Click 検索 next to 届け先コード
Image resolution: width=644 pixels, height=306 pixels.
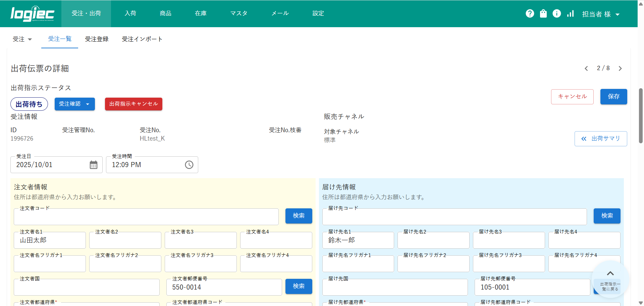(607, 216)
